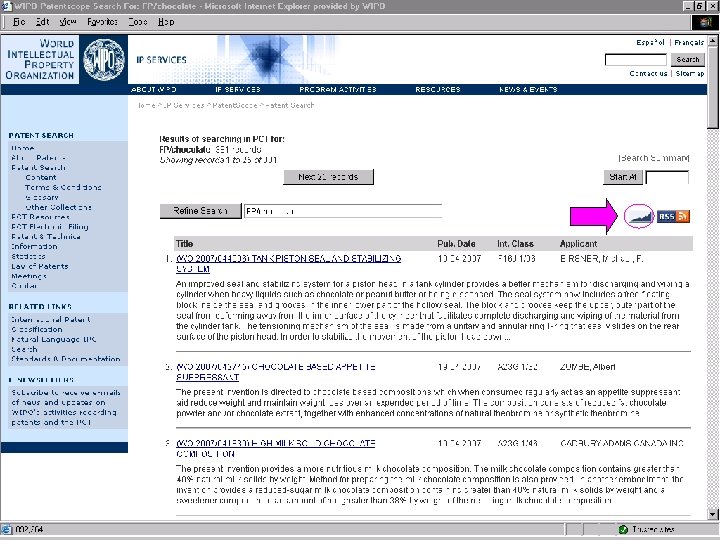Subscribe via the RSS feed icon
This screenshot has height=540, width=720.
(673, 216)
